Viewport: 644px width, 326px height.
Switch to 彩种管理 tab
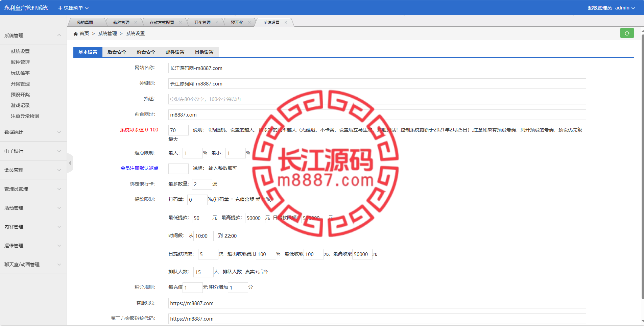click(x=121, y=23)
